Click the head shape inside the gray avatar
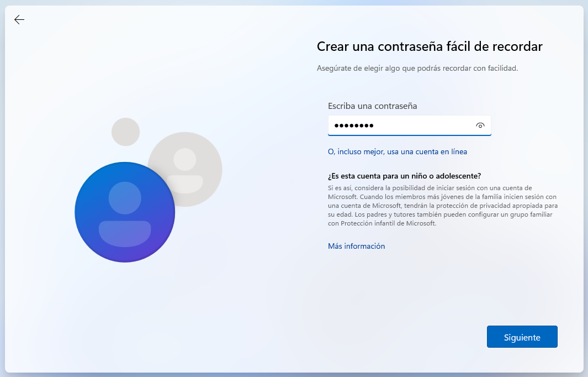588x377 pixels. click(x=185, y=159)
